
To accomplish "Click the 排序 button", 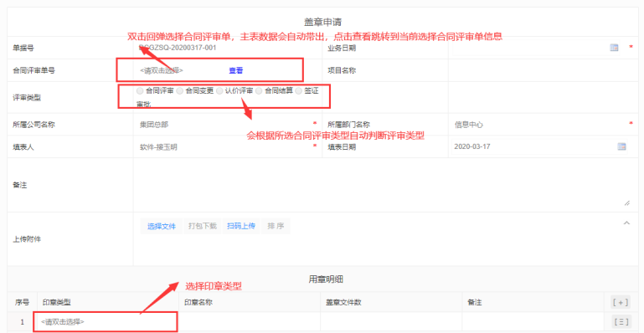I will pyautogui.click(x=276, y=226).
